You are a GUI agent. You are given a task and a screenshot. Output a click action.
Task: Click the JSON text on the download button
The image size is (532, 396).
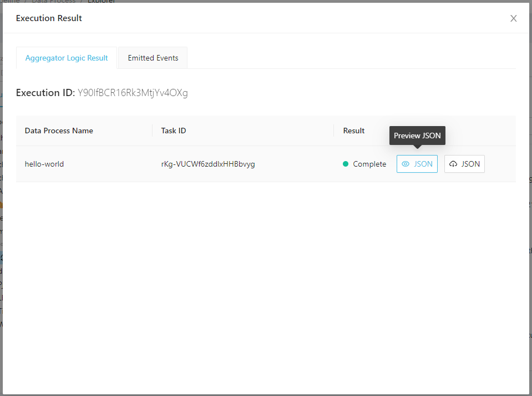point(470,164)
